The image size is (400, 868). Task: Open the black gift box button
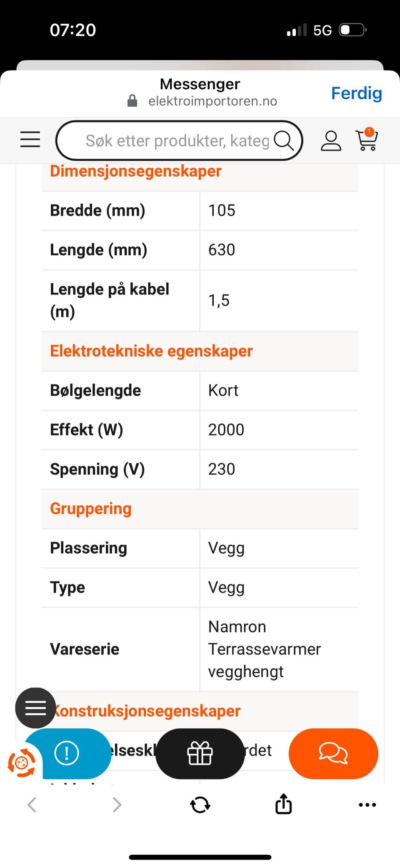pos(200,754)
